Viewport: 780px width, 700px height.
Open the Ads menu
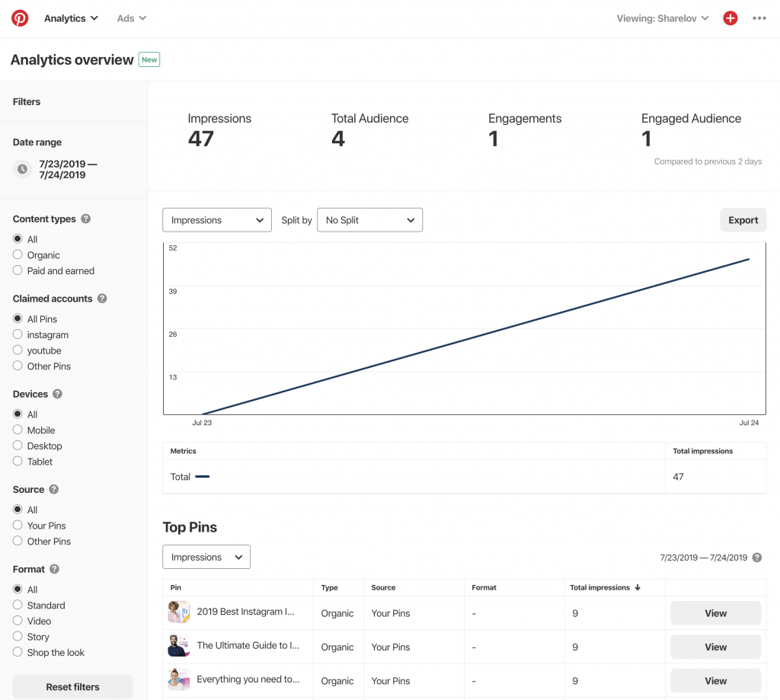tap(130, 18)
